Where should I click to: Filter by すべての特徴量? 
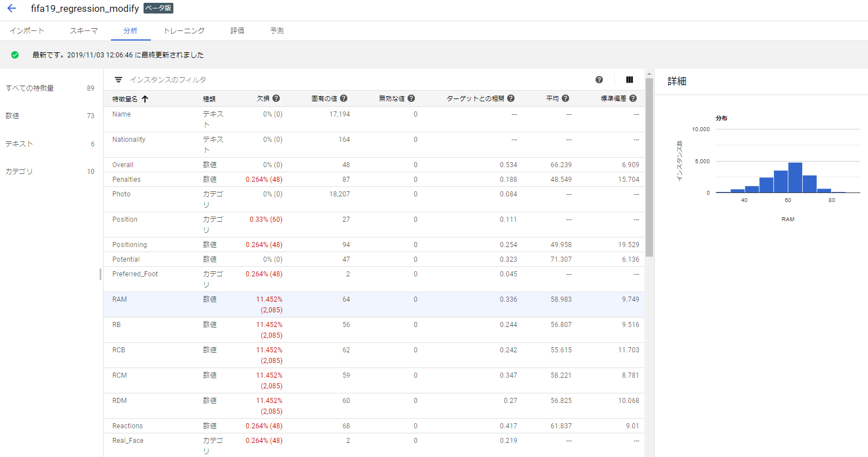[x=50, y=88]
